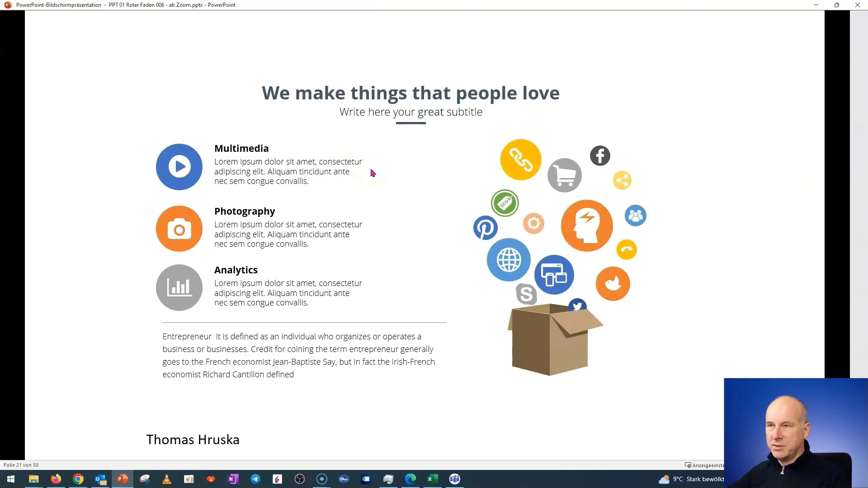Click the blue Multimedia play icon
Viewport: 868px width, 488px height.
[x=179, y=167]
